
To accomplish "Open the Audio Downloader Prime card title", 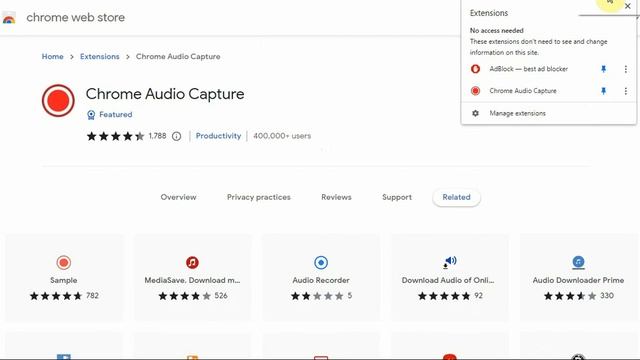I will [578, 280].
